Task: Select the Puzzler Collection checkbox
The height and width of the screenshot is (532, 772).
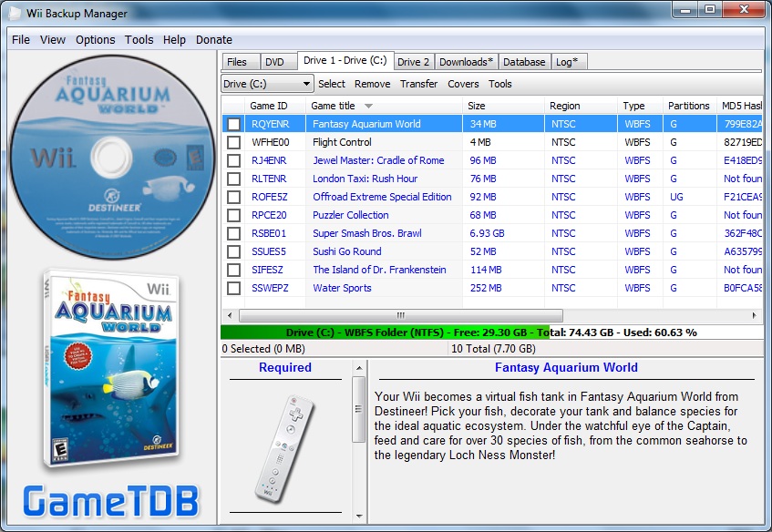Action: tap(233, 215)
